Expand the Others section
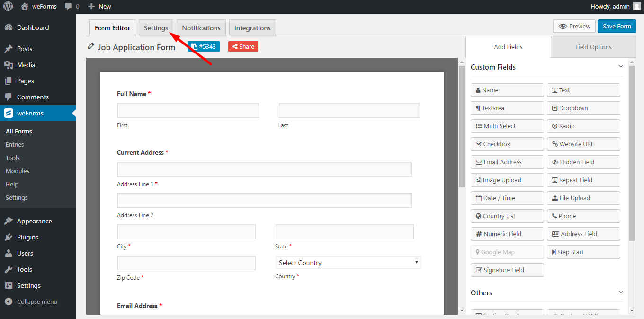Image resolution: width=644 pixels, height=319 pixels. point(621,292)
